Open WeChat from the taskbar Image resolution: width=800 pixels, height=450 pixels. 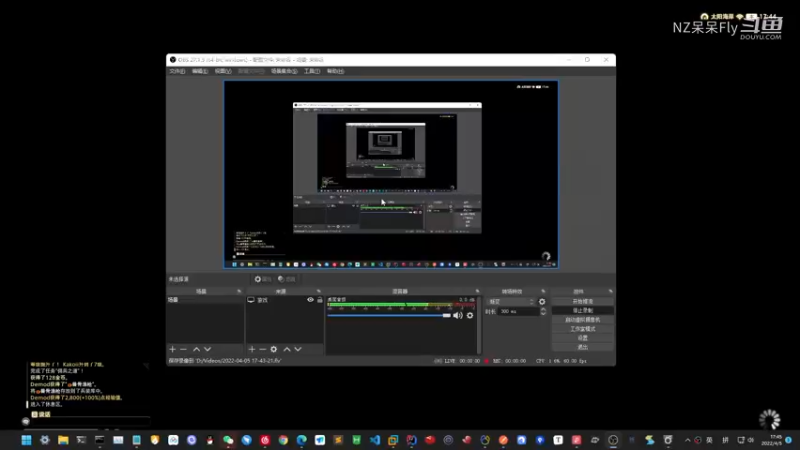[x=228, y=440]
